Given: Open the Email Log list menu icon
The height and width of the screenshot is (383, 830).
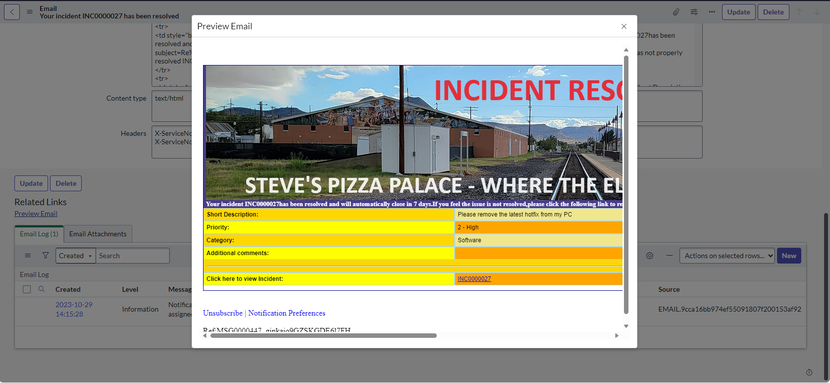Looking at the screenshot, I should [28, 256].
